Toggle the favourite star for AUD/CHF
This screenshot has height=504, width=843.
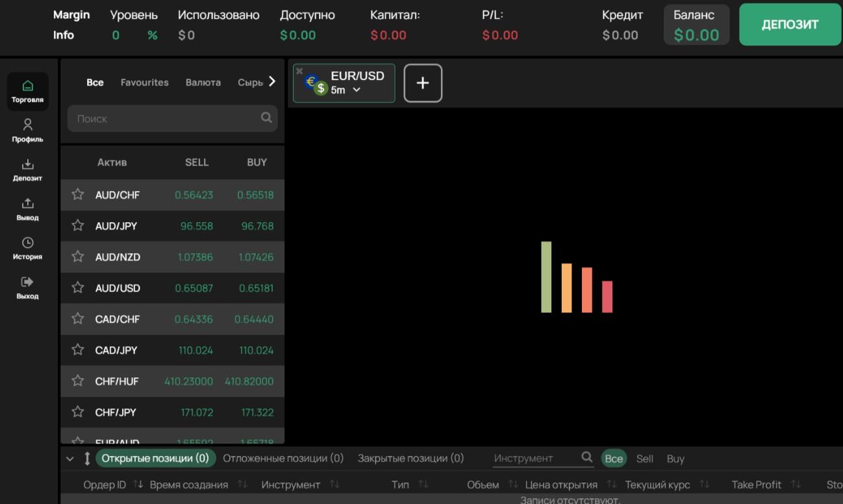pos(78,194)
